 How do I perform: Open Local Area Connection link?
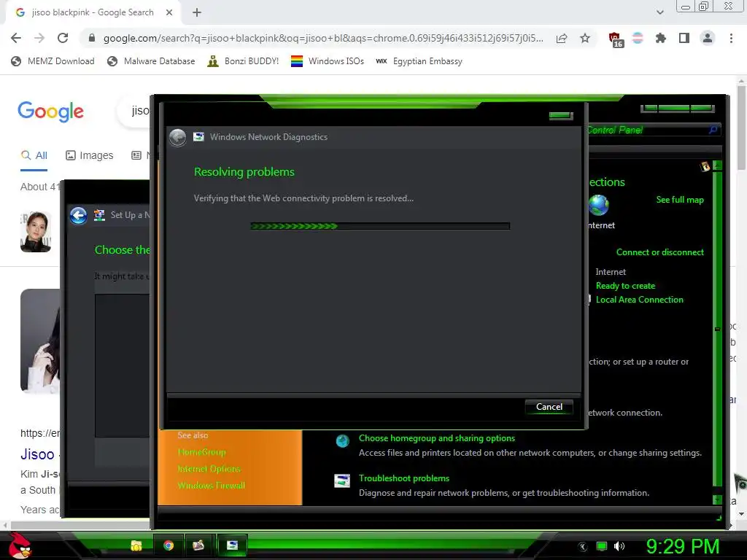click(x=639, y=300)
